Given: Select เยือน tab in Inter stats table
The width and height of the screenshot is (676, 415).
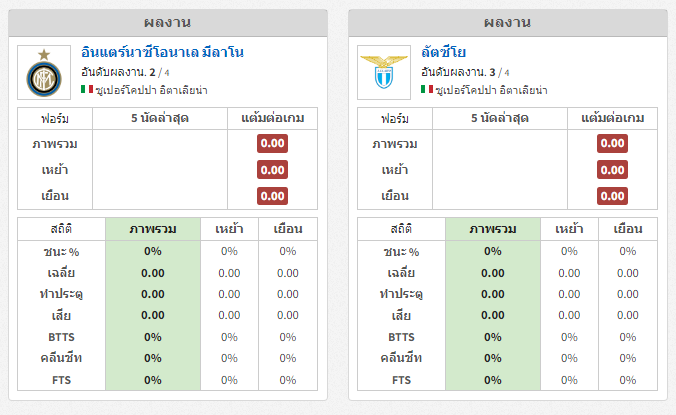Looking at the screenshot, I should [288, 229].
